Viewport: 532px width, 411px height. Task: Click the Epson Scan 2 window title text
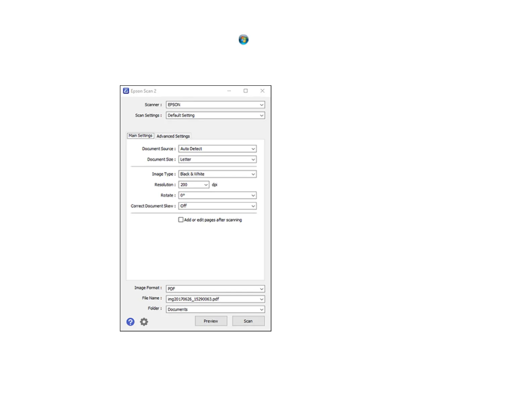pyautogui.click(x=143, y=91)
